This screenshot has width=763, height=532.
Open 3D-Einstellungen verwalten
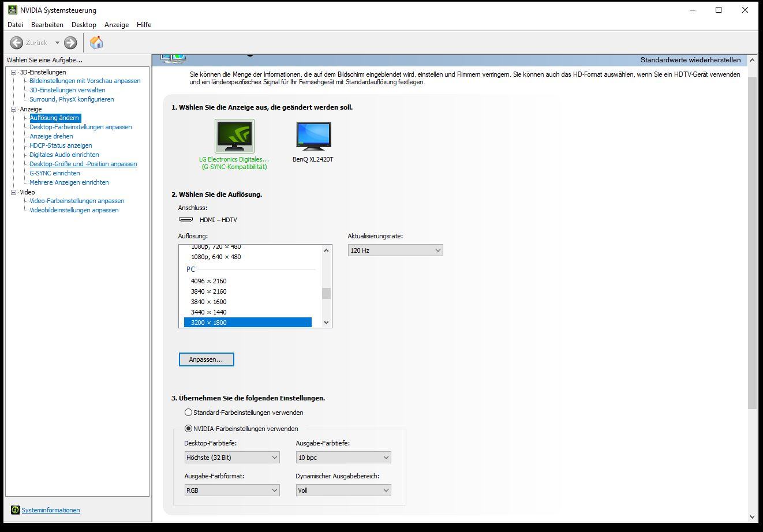pos(68,90)
